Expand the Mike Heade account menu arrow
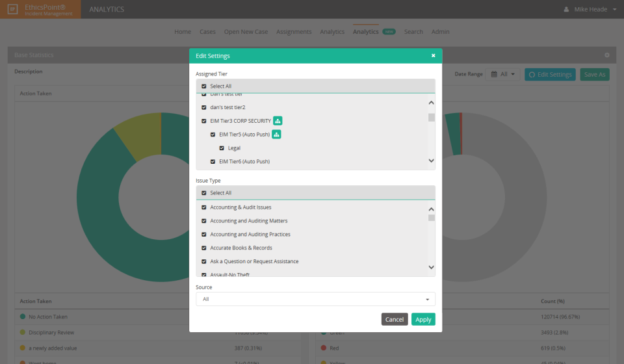The image size is (624, 364). tap(614, 10)
